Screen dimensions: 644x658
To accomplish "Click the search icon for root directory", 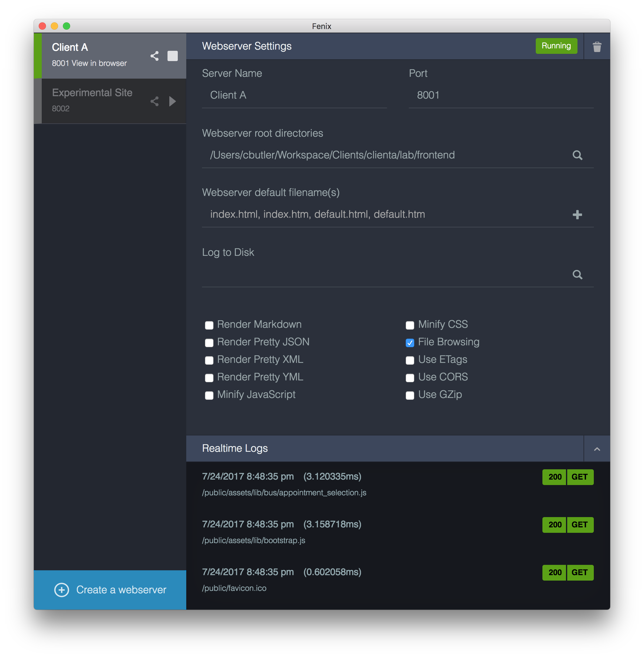I will coord(577,155).
